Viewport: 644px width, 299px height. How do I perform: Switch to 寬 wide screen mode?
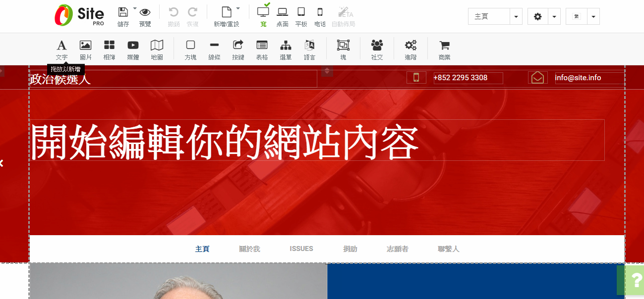click(263, 16)
